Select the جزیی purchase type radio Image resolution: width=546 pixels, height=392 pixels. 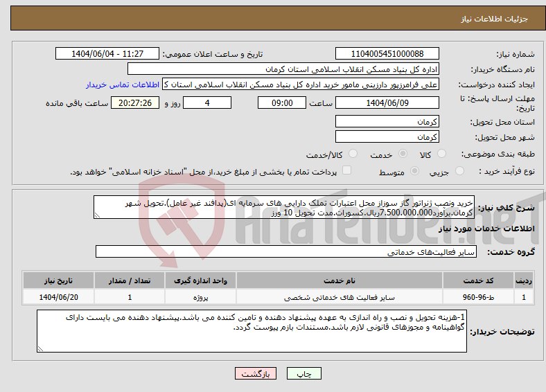coord(459,170)
